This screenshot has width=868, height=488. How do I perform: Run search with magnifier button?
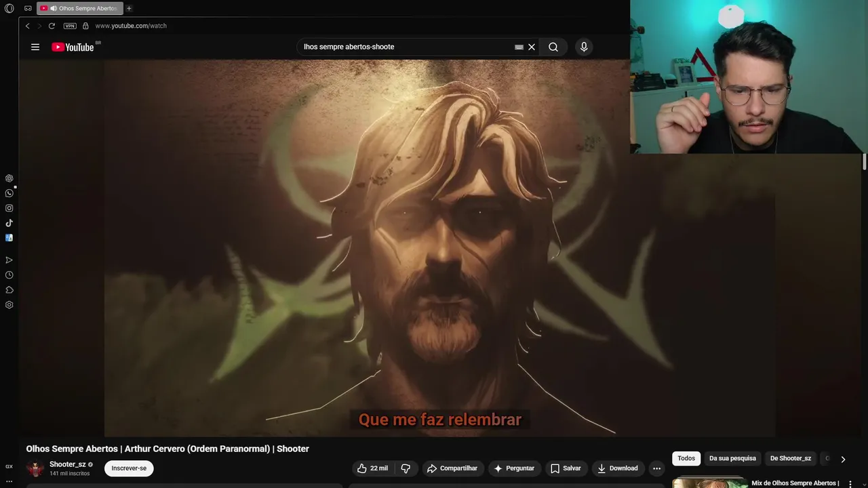point(553,47)
